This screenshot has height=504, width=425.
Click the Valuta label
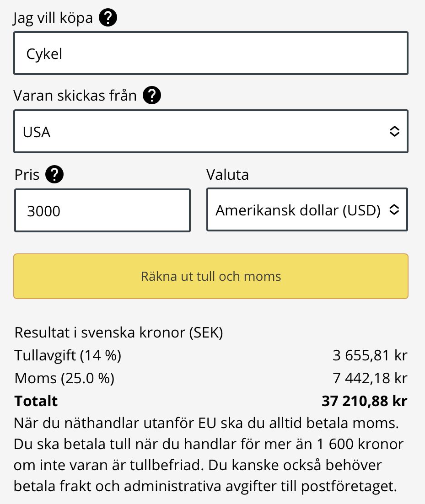point(228,175)
